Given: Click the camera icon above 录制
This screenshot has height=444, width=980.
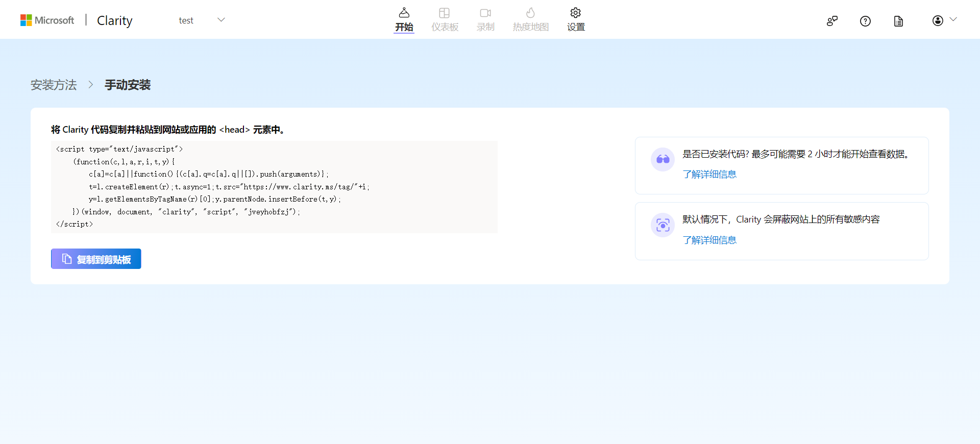Looking at the screenshot, I should tap(485, 13).
